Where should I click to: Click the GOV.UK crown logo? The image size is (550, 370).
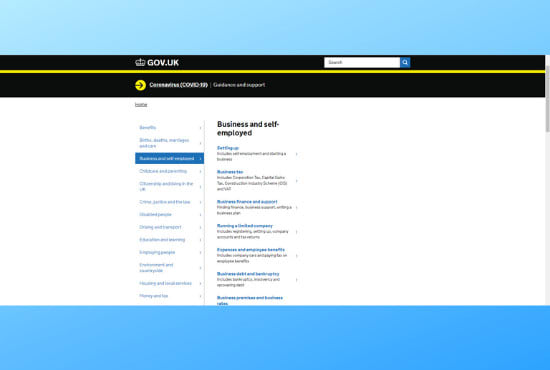click(x=157, y=62)
